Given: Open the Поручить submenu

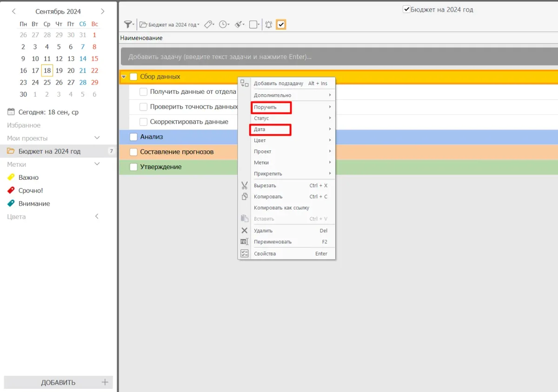Looking at the screenshot, I should coord(271,107).
